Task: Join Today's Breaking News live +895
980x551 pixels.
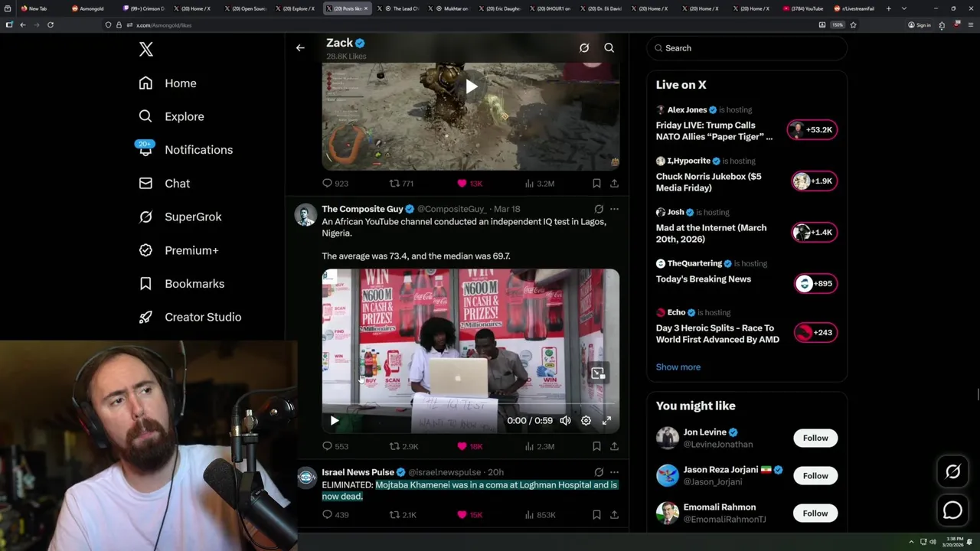Action: 815,284
